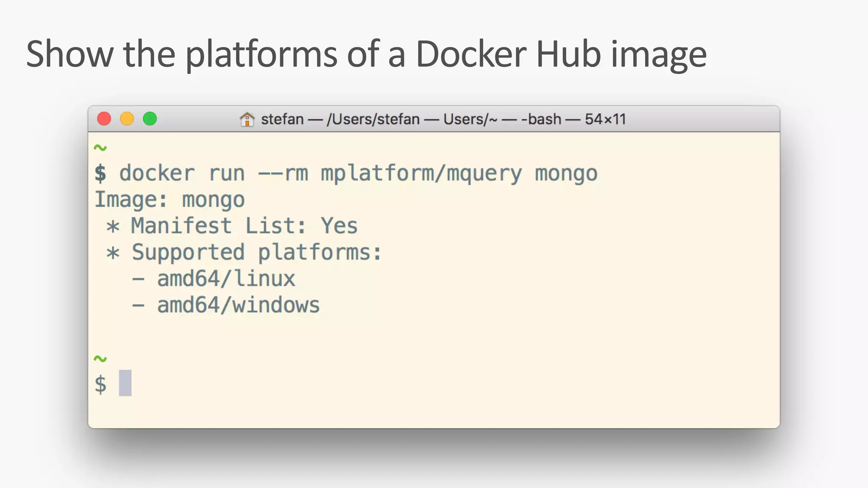Click the 'amd64/windows' platform entry
The height and width of the screenshot is (488, 868).
(239, 305)
